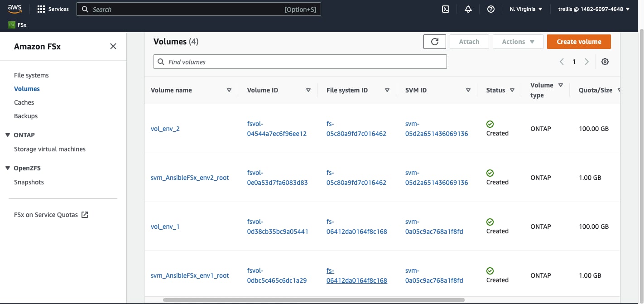Viewport: 644px width, 304px height.
Task: Open volume ID fsvol-0dbc5c465c6dc1a29
Action: click(277, 275)
